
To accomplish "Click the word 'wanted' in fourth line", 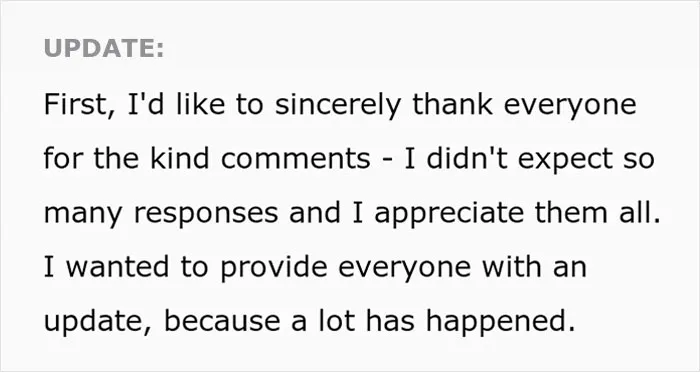I will click(x=117, y=267).
